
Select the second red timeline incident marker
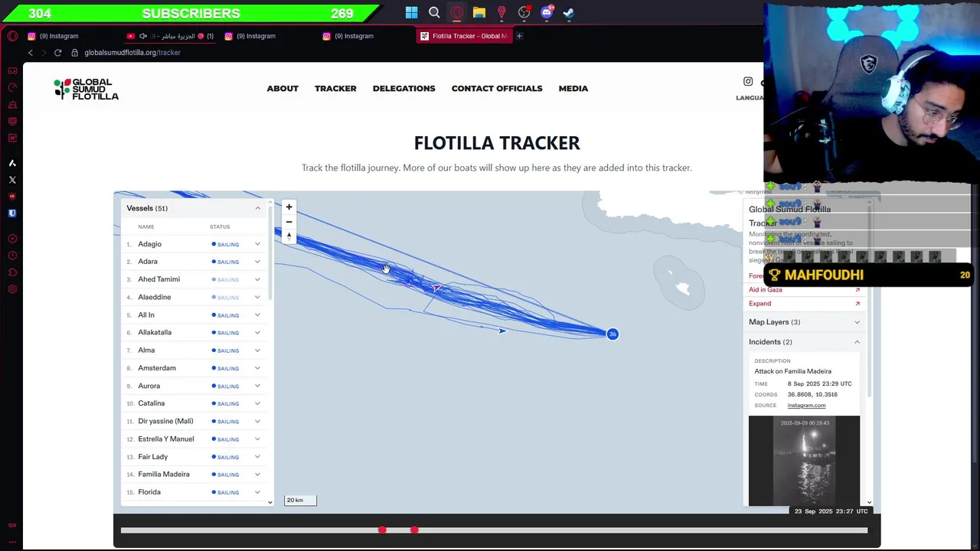point(414,530)
